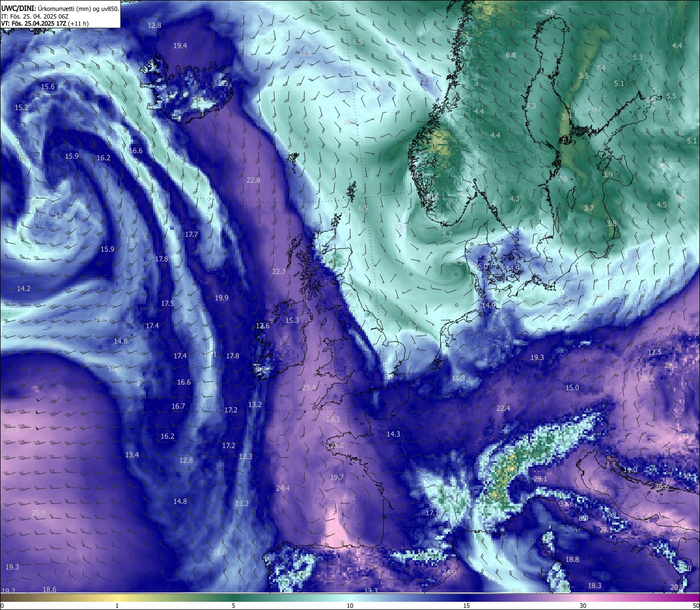700x610 pixels.
Task: Click the 15 tick label on the color scale
Action: click(x=466, y=606)
